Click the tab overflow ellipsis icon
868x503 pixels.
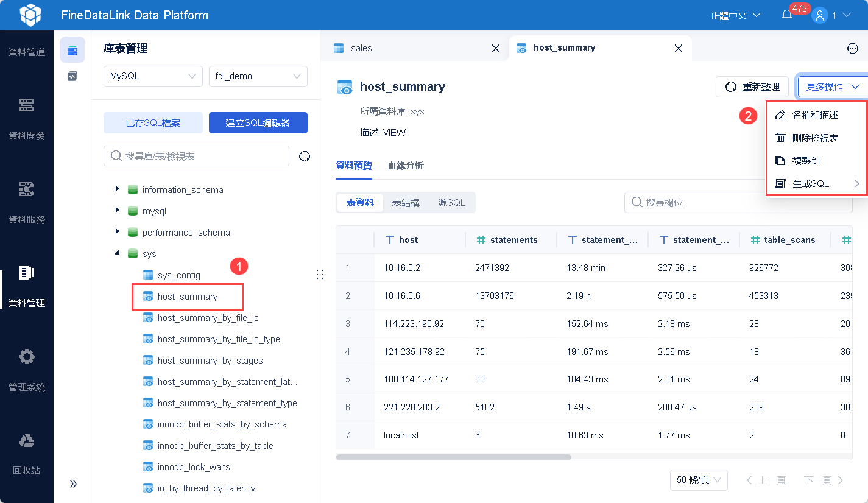[x=852, y=48]
